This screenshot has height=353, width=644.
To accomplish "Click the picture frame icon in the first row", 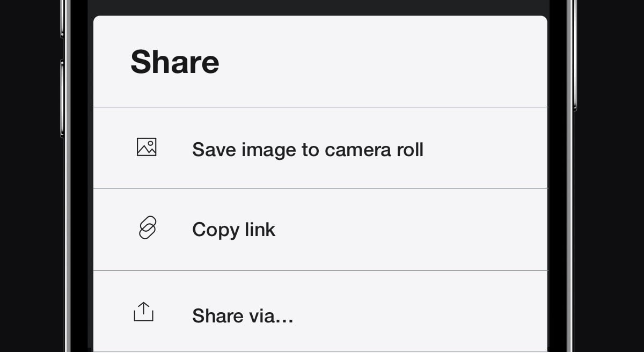I will [146, 146].
